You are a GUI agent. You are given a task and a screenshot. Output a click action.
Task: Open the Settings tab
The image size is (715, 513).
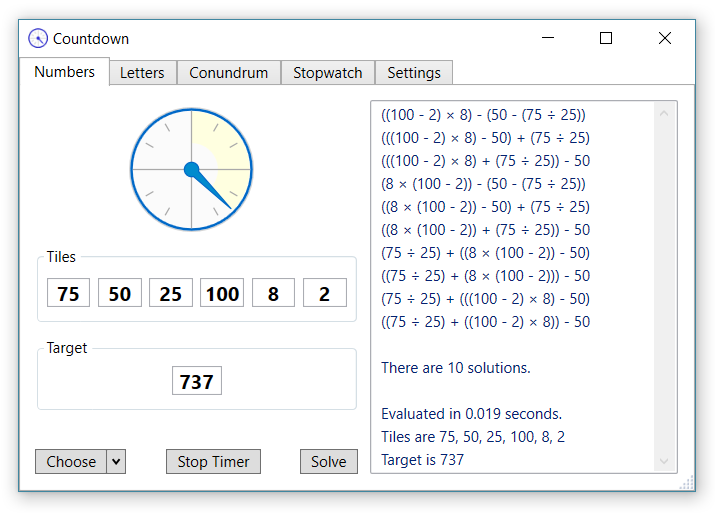tap(414, 73)
